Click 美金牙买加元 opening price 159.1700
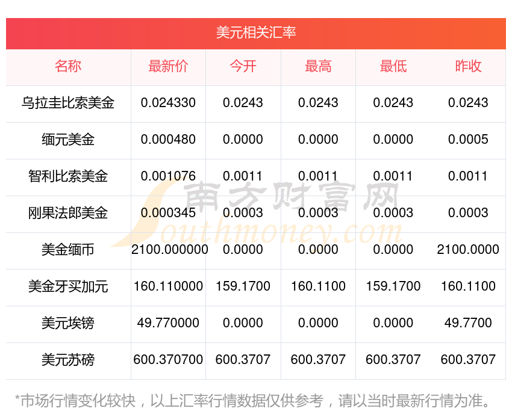The width and height of the screenshot is (512, 420). [x=243, y=286]
